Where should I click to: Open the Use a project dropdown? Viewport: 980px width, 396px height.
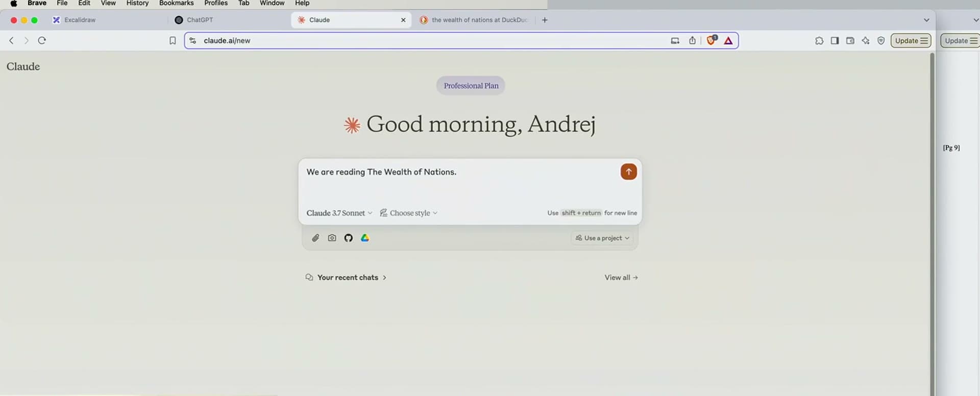coord(602,238)
